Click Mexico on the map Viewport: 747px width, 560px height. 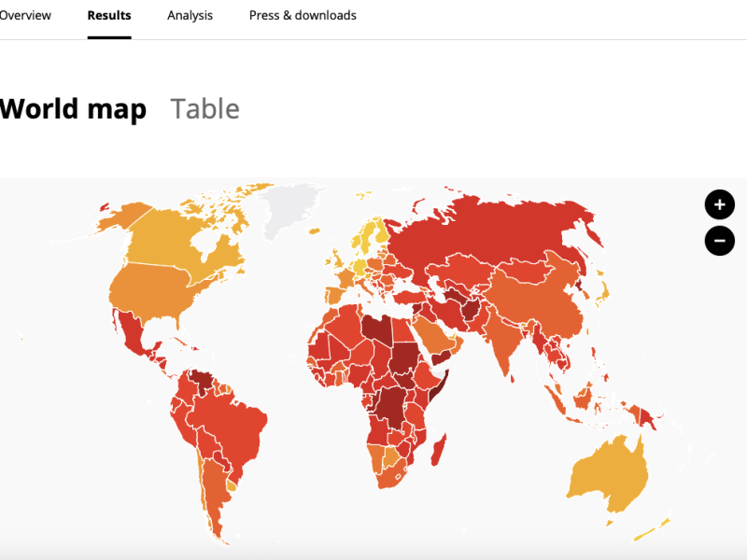[131, 331]
